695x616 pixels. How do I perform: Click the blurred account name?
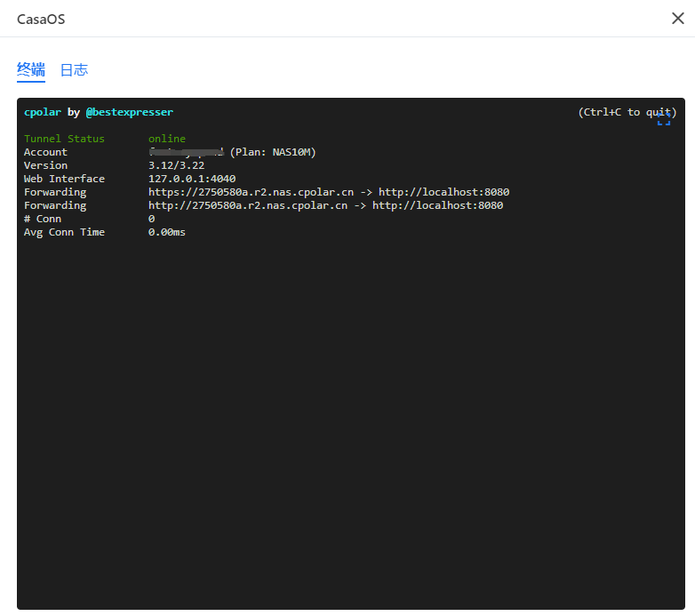pyautogui.click(x=186, y=152)
